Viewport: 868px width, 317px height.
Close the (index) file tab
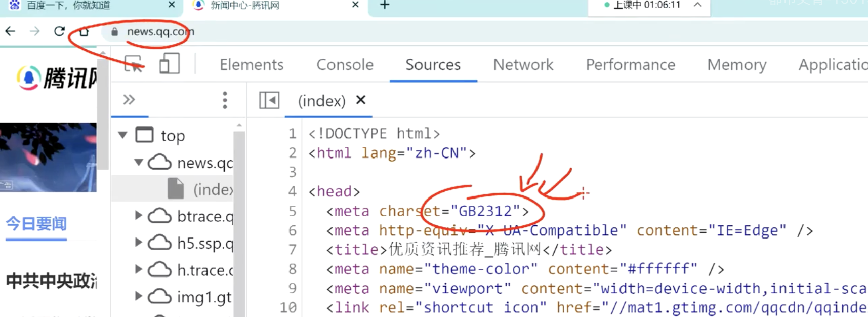pos(361,100)
